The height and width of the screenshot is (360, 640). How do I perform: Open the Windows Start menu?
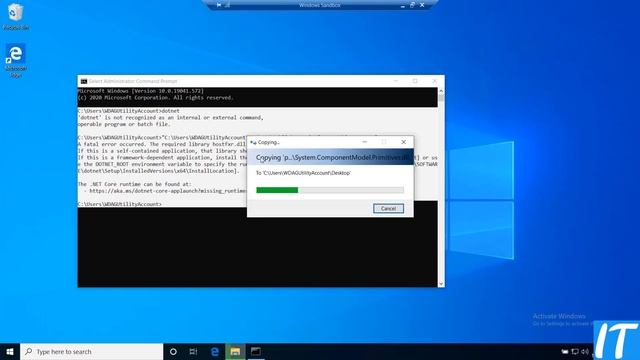tap(10, 351)
